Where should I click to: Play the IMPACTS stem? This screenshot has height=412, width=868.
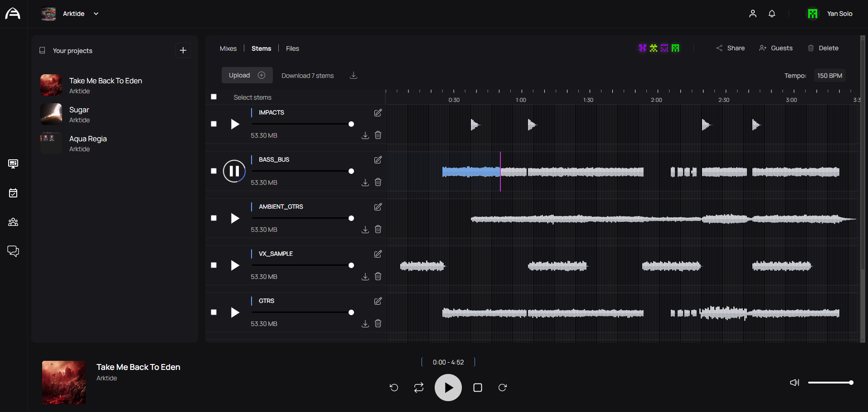[x=235, y=124]
